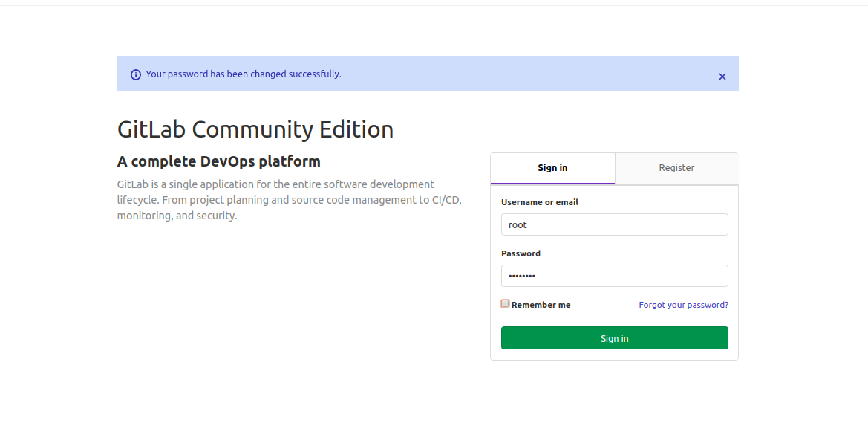This screenshot has height=446, width=868.
Task: Dismiss the password changed alert with X
Action: click(x=722, y=77)
